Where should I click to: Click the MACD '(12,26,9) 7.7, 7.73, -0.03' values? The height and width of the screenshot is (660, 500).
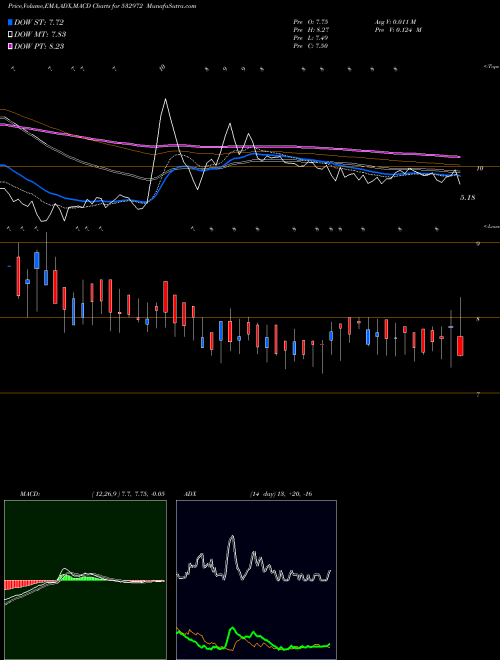(x=128, y=494)
